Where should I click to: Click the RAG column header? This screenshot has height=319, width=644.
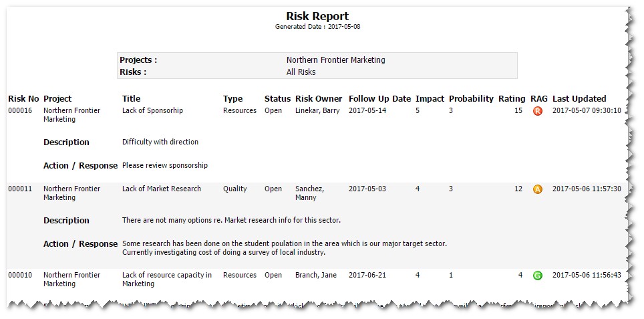539,99
